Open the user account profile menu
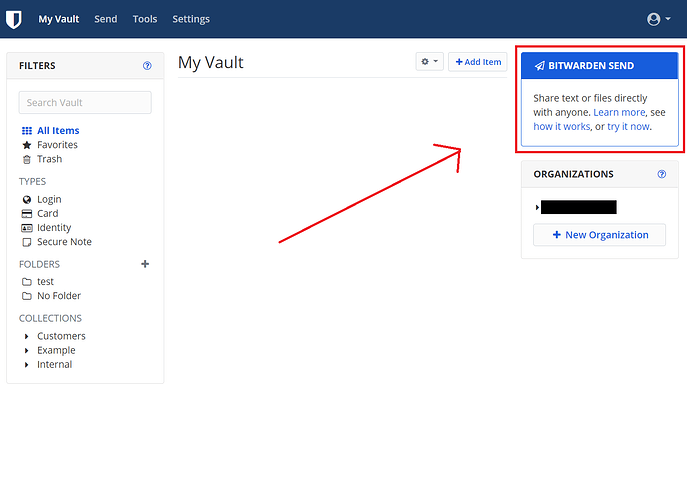This screenshot has width=687, height=500. click(x=659, y=19)
